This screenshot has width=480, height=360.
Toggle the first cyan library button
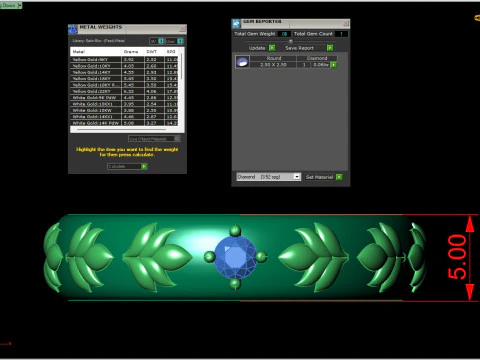[161, 41]
